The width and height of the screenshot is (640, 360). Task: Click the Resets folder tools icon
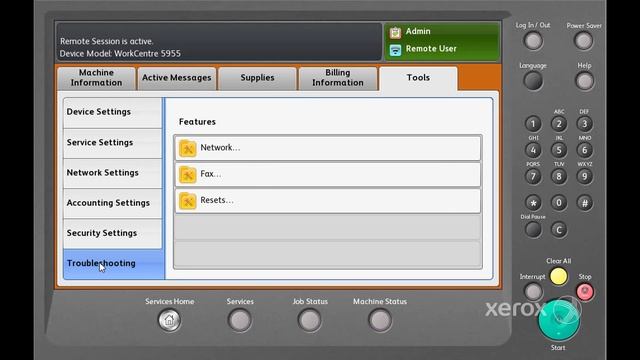tap(188, 201)
